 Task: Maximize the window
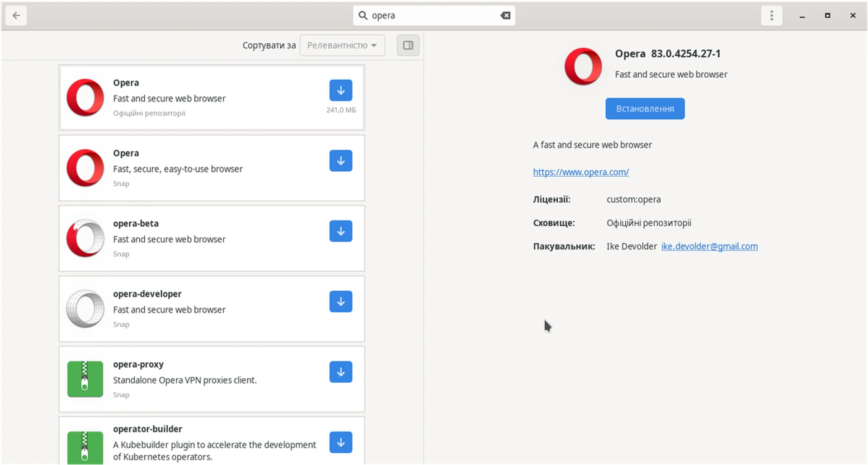coord(827,15)
